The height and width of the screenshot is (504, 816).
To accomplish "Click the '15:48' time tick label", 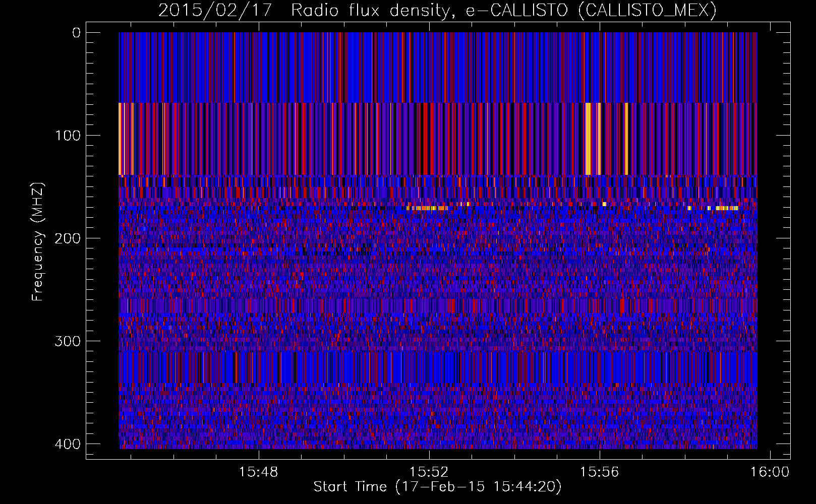I will (259, 472).
